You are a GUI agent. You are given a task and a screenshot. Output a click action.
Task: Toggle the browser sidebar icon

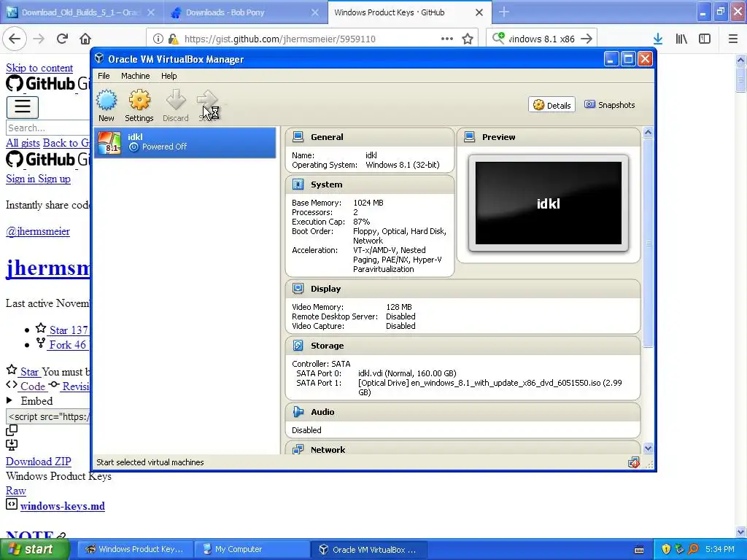pos(705,39)
